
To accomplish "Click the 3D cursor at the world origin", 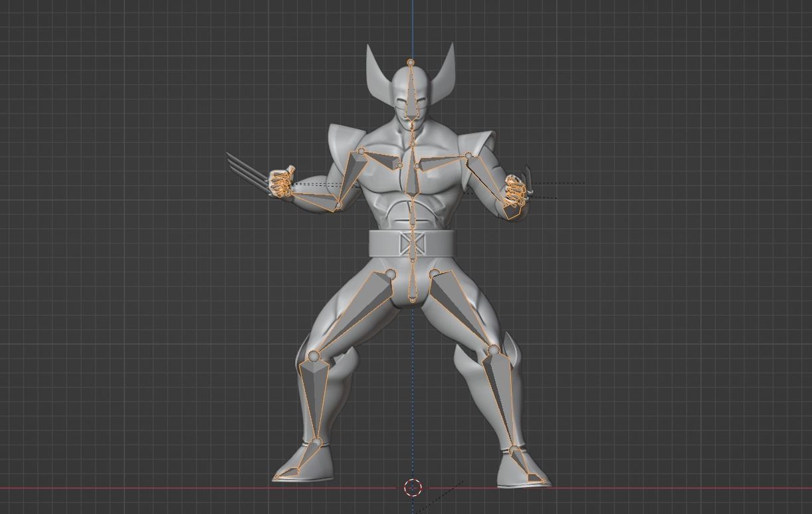I will click(x=413, y=487).
